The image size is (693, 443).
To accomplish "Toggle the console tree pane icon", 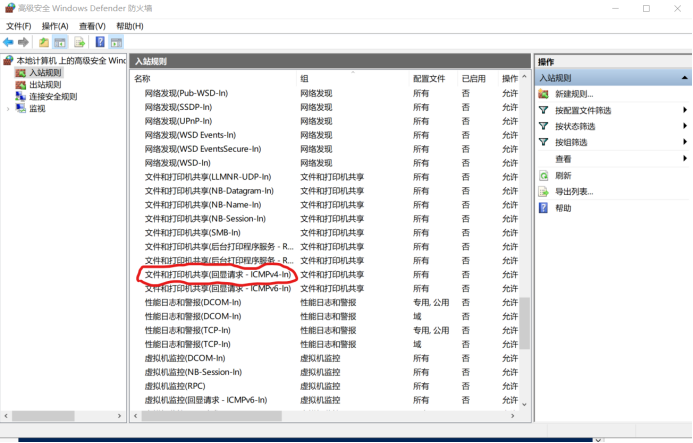I will 60,42.
